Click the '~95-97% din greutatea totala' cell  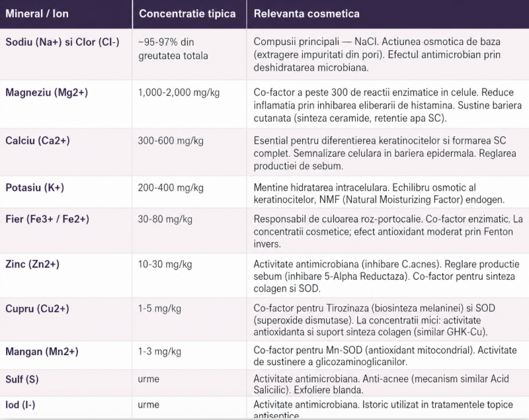click(x=173, y=49)
